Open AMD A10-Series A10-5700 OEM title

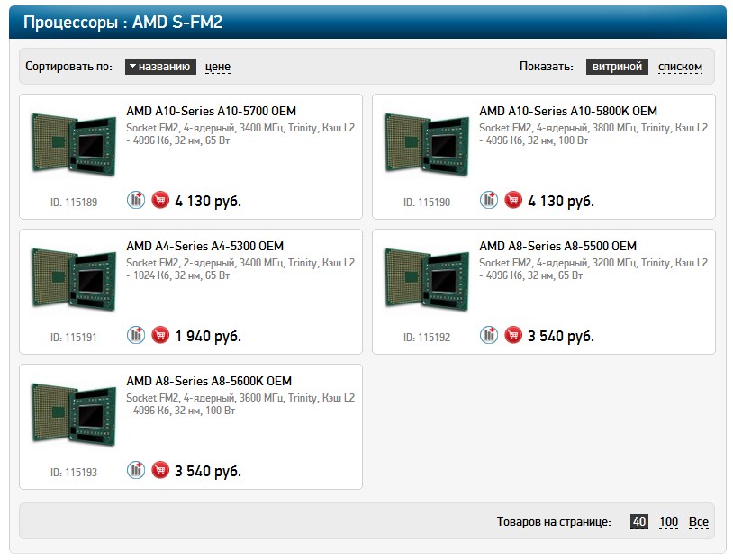pos(212,111)
